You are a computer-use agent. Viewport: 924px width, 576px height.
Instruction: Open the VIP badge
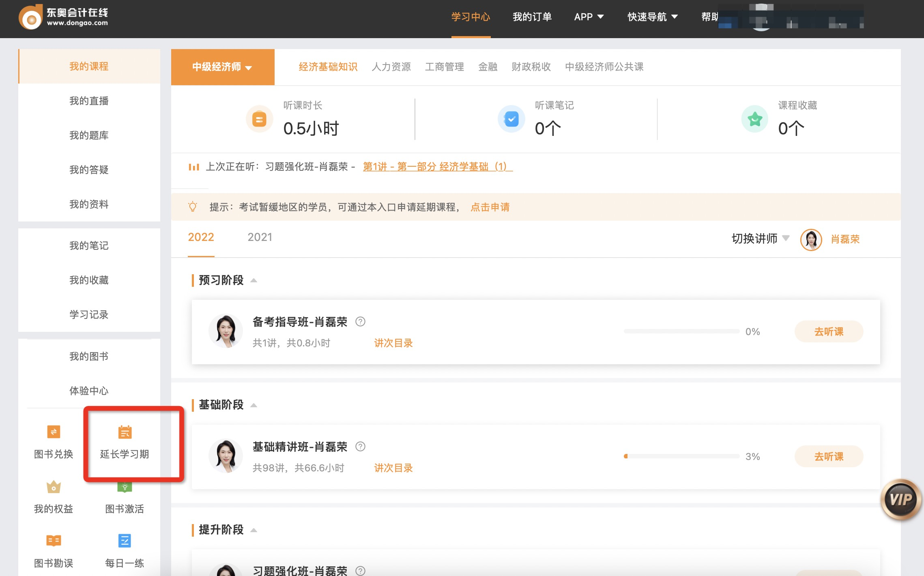click(901, 500)
